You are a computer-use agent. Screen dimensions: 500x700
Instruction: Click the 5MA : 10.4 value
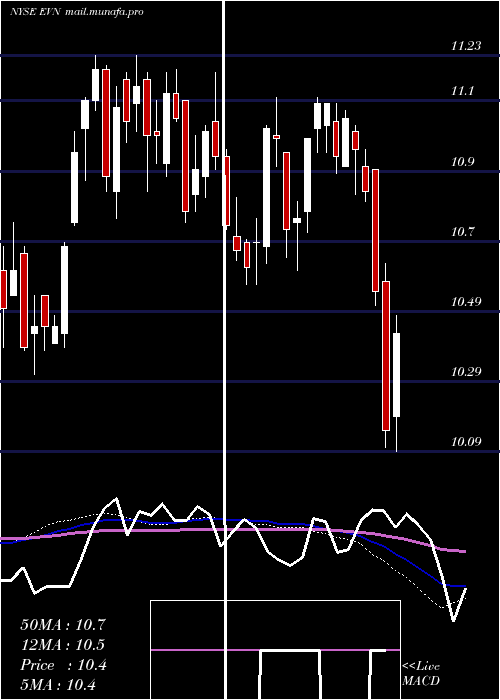(x=58, y=685)
